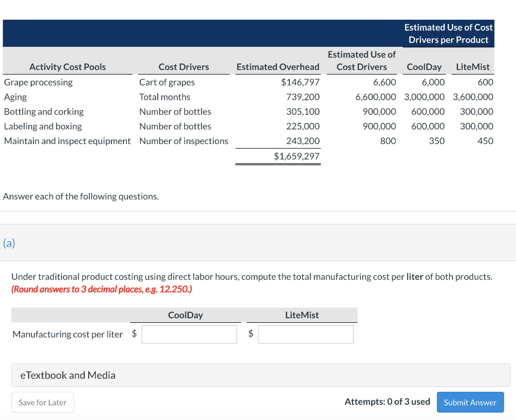Viewport: 516px width, 420px height.
Task: Select the red rounding instructions text
Action: pyautogui.click(x=101, y=290)
